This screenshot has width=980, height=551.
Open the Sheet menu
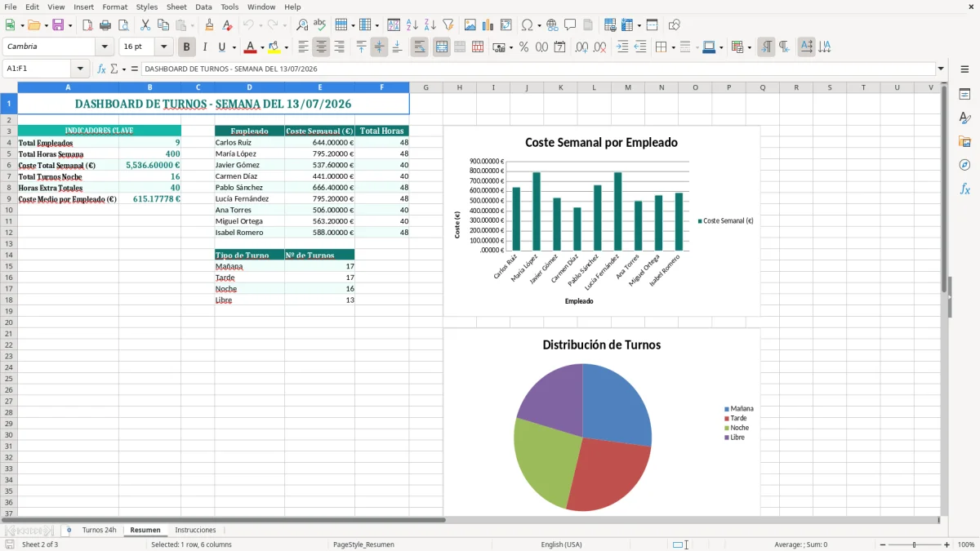coord(176,7)
